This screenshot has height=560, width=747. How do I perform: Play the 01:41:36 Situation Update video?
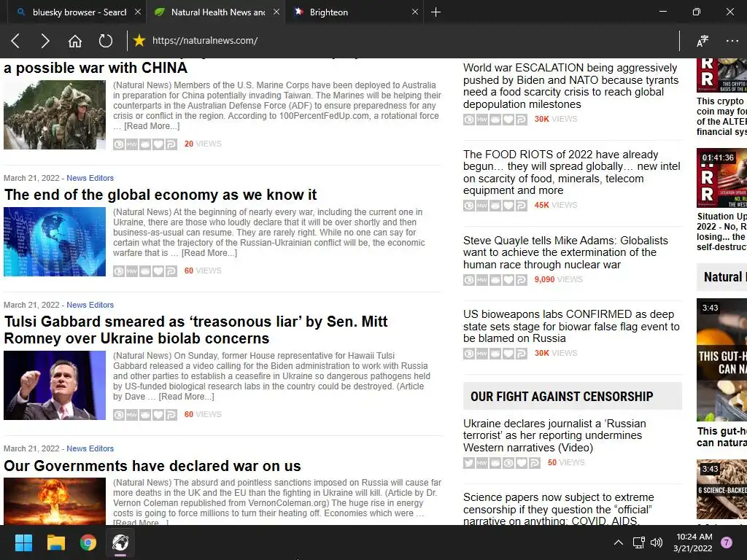click(x=721, y=178)
